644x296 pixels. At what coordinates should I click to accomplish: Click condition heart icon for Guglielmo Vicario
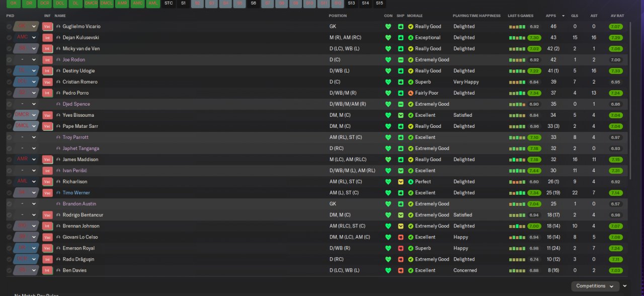pyautogui.click(x=388, y=26)
